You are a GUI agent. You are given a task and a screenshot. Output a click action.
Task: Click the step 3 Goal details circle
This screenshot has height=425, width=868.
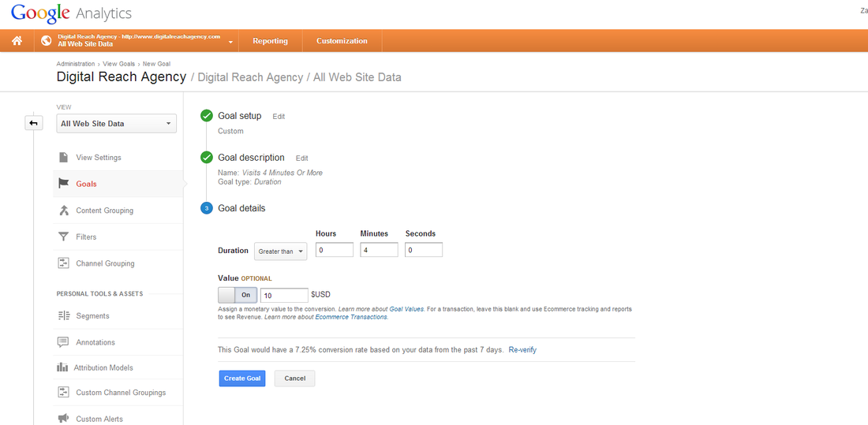pyautogui.click(x=207, y=209)
